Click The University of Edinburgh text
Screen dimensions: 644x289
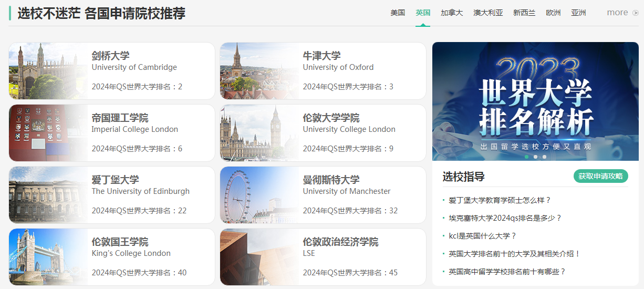tap(140, 191)
